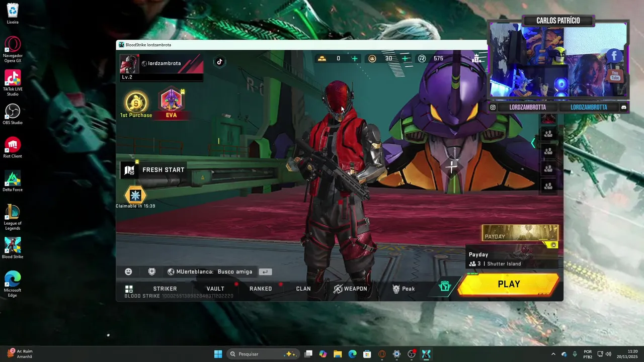The image size is (644, 362).
Task: Switch to the RANKED tab
Action: click(261, 289)
